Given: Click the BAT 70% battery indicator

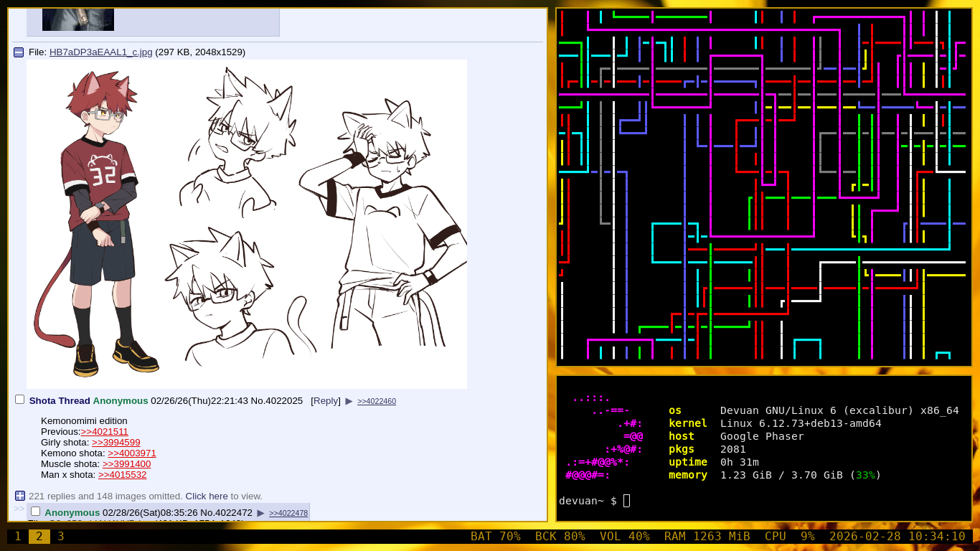Looking at the screenshot, I should [496, 537].
